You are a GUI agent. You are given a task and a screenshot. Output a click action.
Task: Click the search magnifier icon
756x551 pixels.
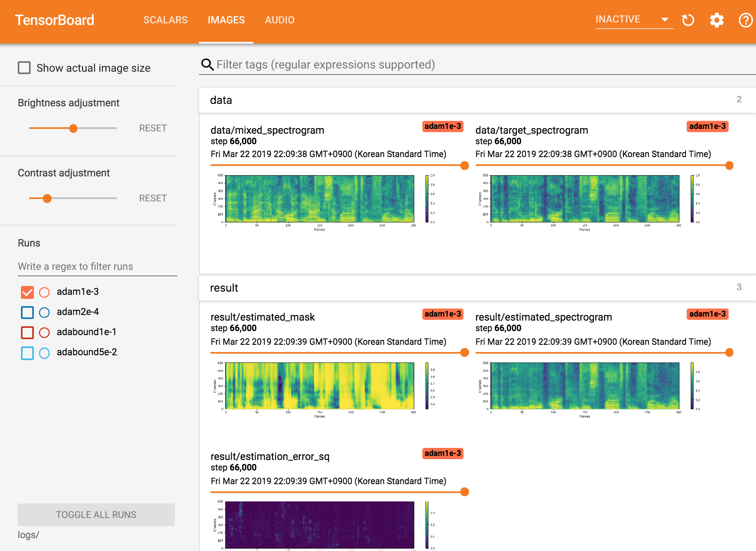pos(207,64)
